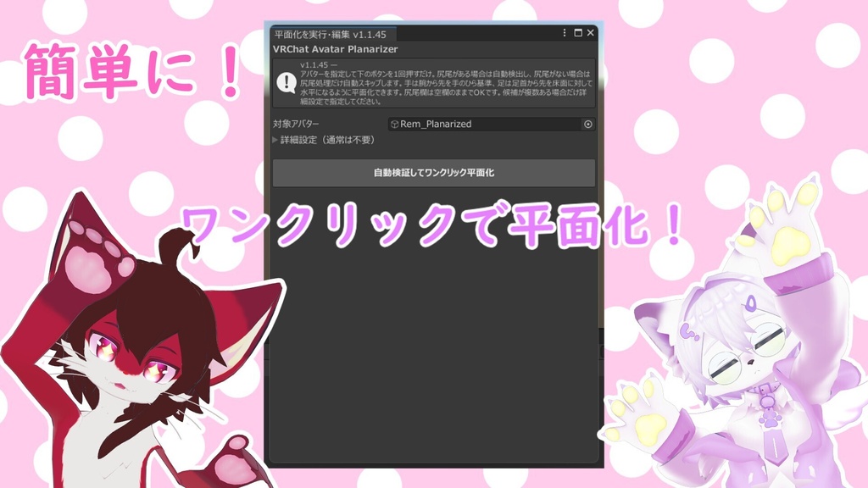
Task: Maximize the planarizer editor window
Action: click(x=578, y=33)
